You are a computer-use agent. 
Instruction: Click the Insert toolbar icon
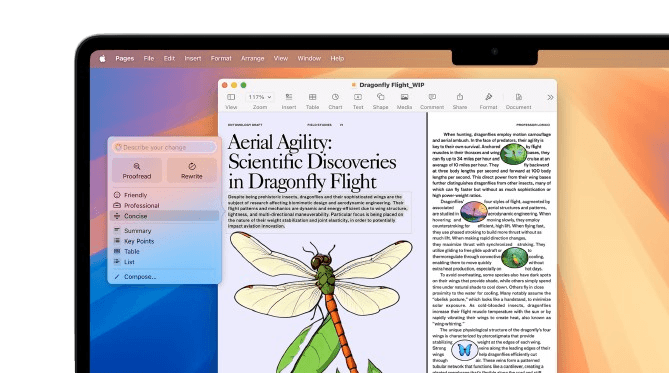(288, 97)
